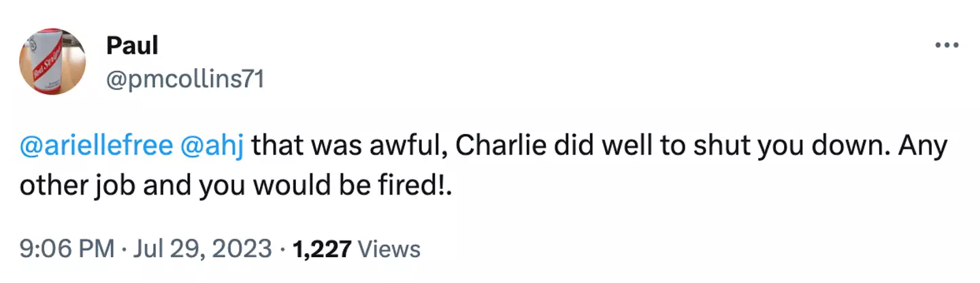The height and width of the screenshot is (283, 980).
Task: Click 'PM' in the post time
Action: pyautogui.click(x=97, y=249)
